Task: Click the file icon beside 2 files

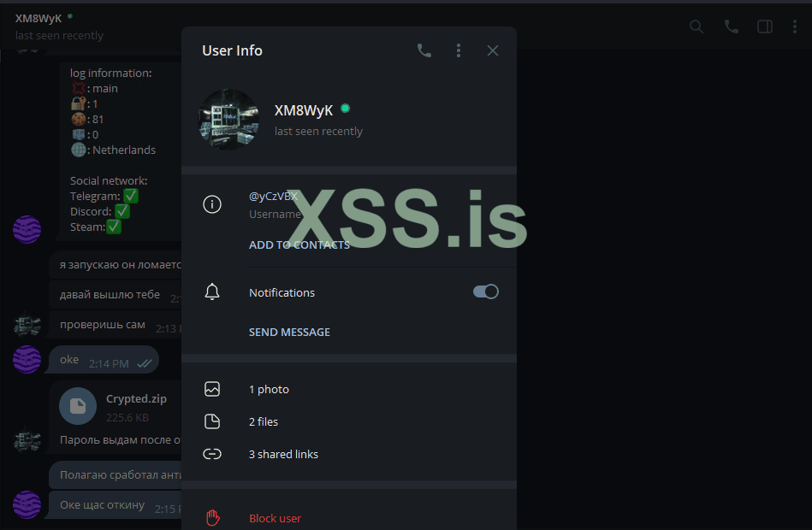Action: (x=212, y=421)
